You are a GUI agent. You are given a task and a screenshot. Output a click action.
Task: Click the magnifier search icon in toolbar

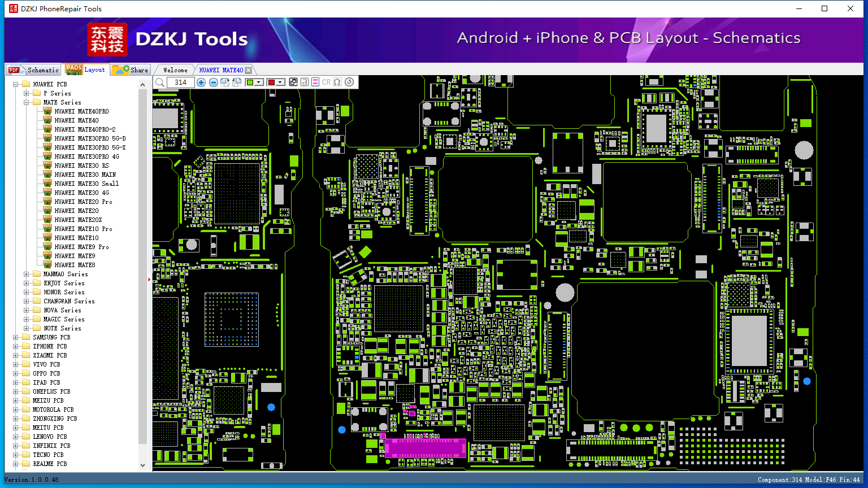coord(160,82)
